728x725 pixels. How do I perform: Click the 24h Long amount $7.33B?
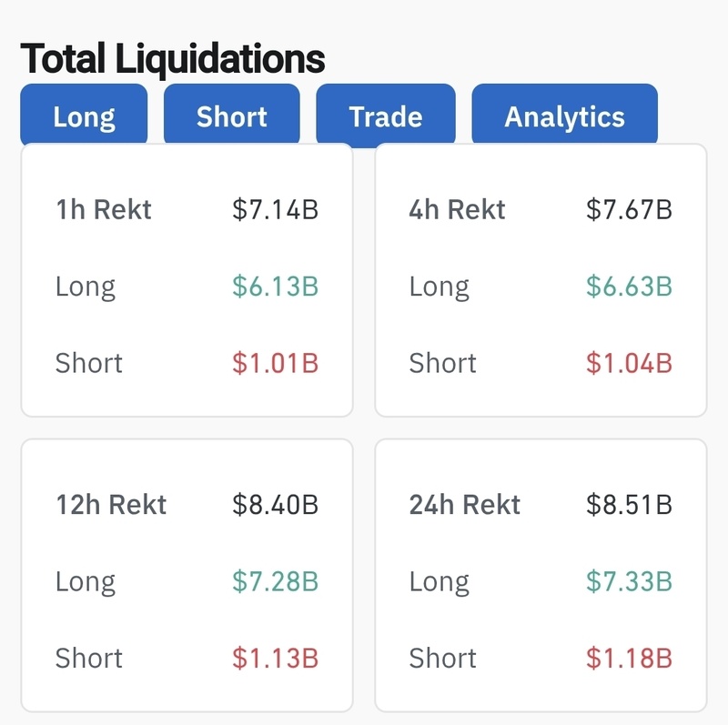629,581
